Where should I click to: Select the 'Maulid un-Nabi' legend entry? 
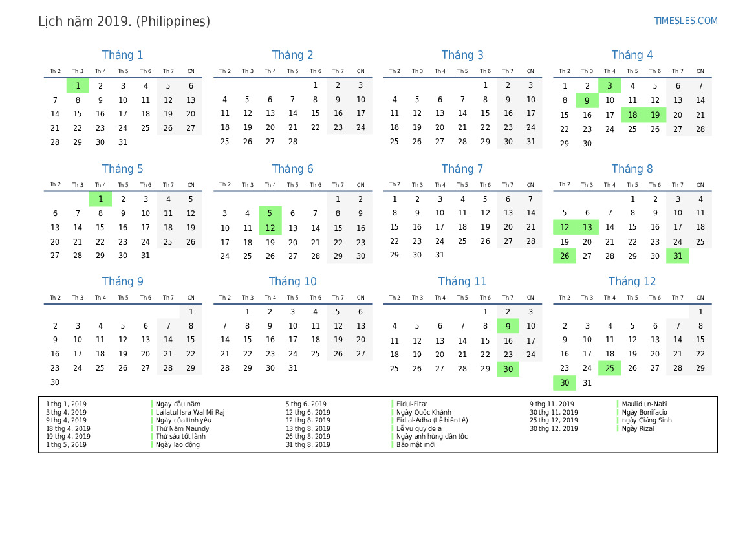point(644,404)
